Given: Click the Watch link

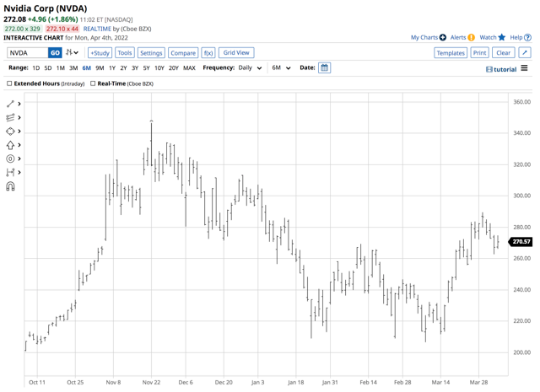Looking at the screenshot, I should (x=488, y=37).
